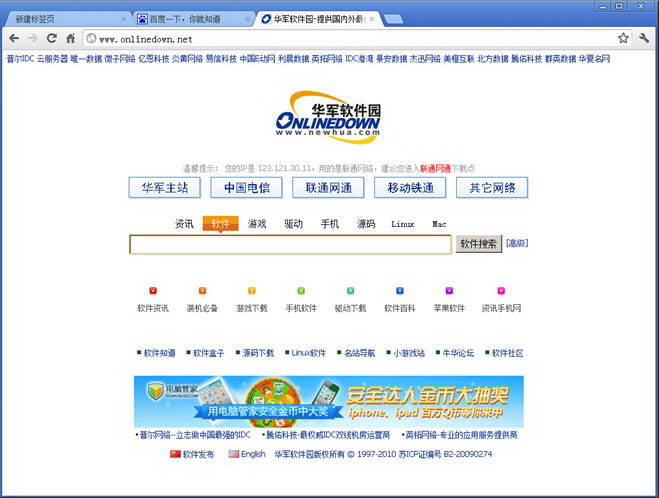Click the 中国电信 button
Screen dimensions: 659x498
click(247, 187)
